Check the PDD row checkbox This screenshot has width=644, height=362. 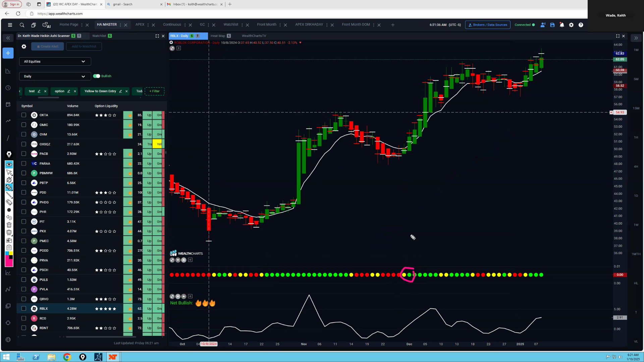pos(23,192)
